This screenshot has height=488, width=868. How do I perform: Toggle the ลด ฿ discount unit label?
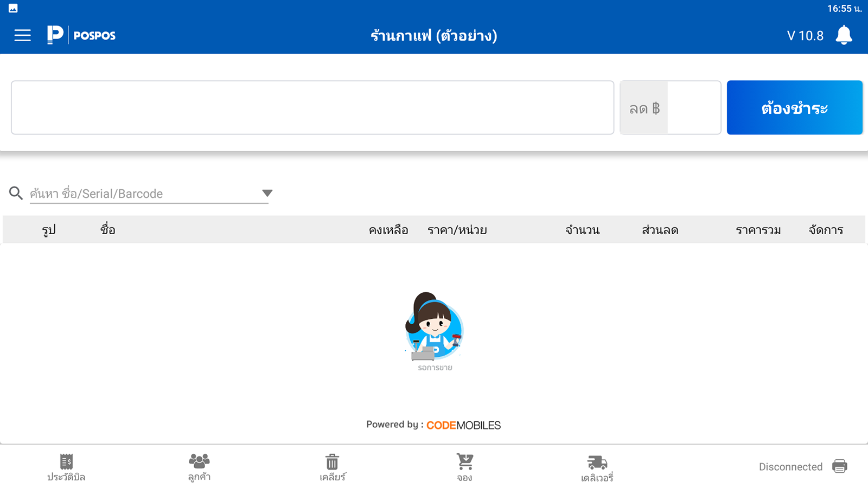pos(644,108)
